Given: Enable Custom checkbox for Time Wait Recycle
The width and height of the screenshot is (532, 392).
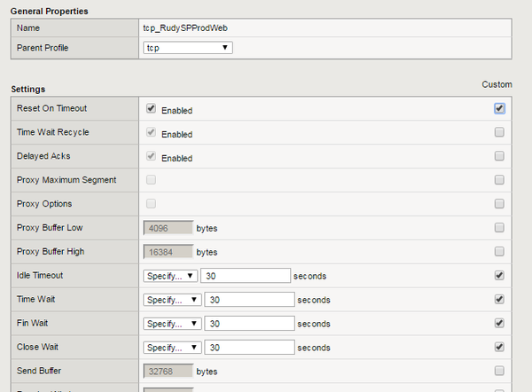Looking at the screenshot, I should pos(500,132).
